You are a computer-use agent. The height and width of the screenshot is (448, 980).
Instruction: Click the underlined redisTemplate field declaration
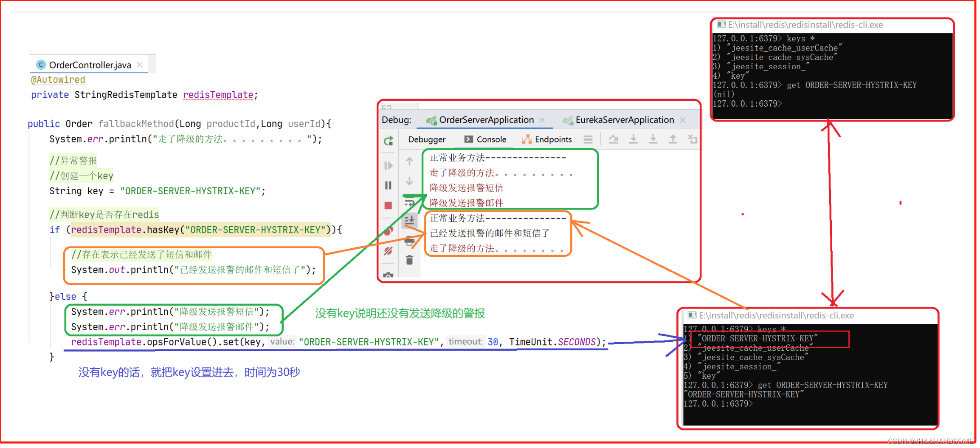pyautogui.click(x=218, y=95)
